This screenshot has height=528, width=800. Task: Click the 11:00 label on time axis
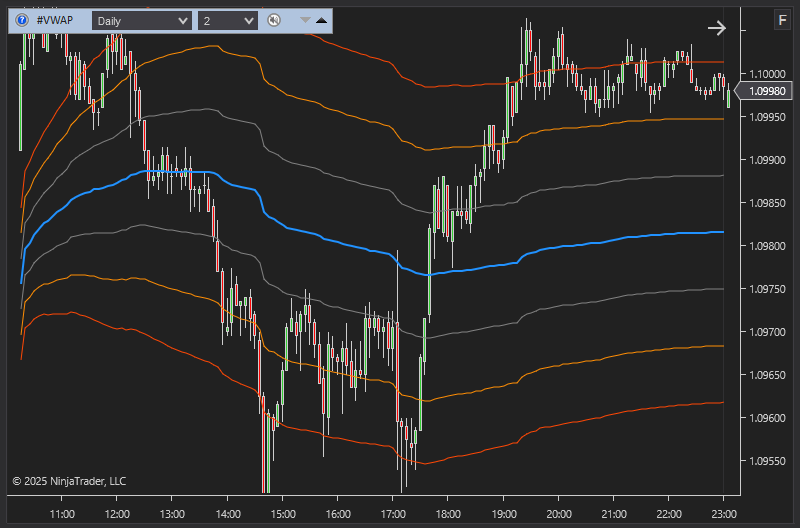(62, 515)
